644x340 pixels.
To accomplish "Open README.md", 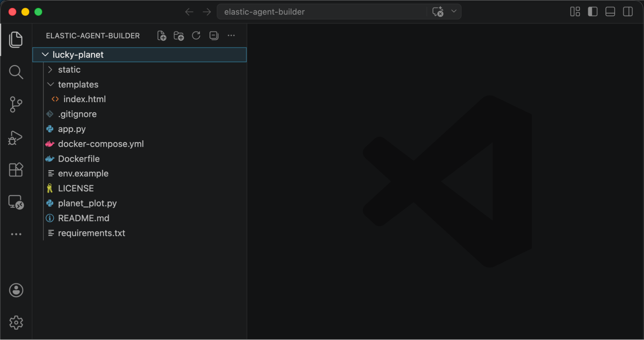I will click(x=139, y=218).
